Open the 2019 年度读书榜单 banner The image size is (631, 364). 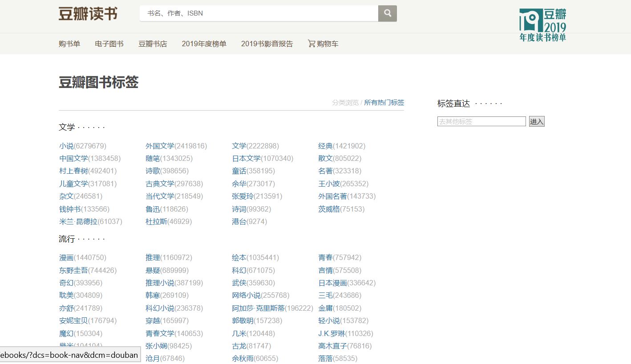tap(542, 25)
